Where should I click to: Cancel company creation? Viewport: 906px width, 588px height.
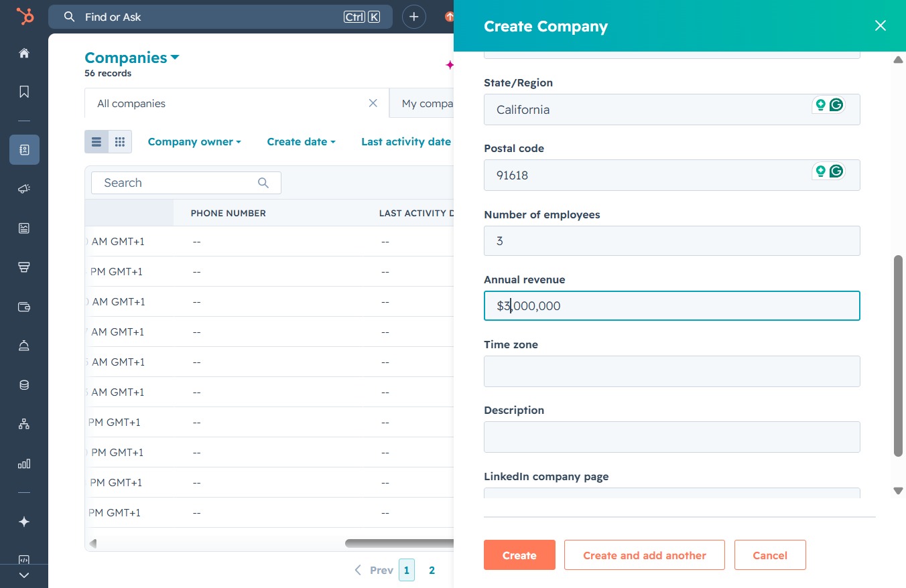coord(770,555)
